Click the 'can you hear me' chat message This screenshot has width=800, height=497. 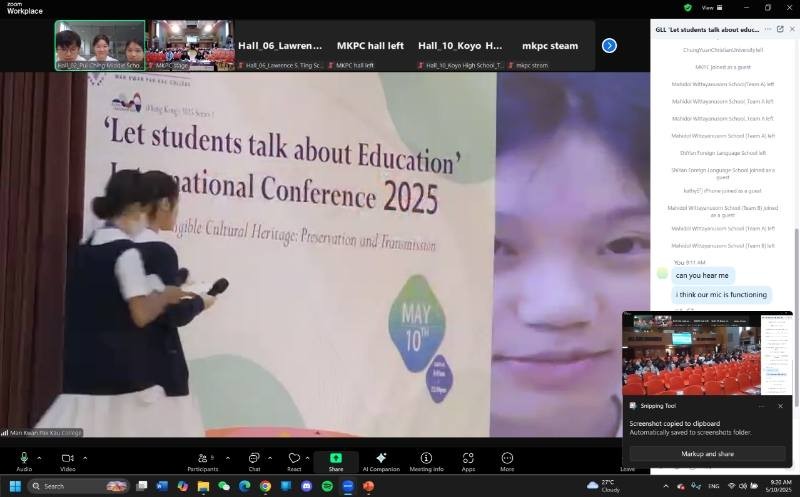[x=702, y=276]
